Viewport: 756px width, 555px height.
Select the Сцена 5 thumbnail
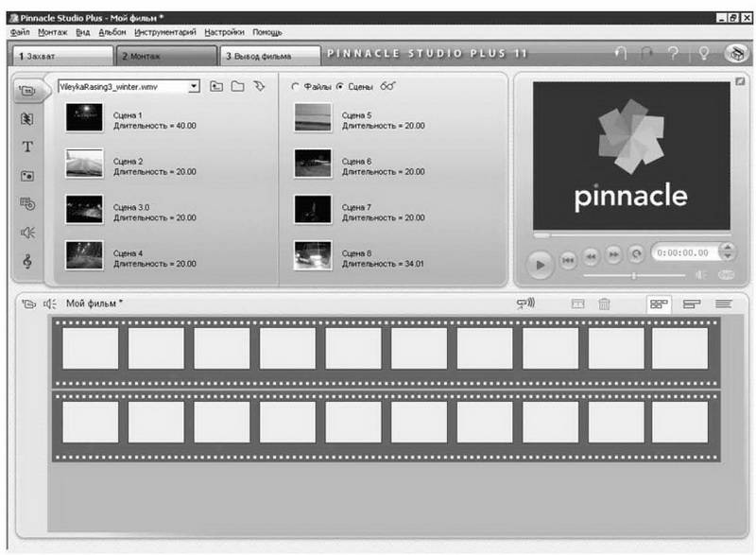(313, 117)
